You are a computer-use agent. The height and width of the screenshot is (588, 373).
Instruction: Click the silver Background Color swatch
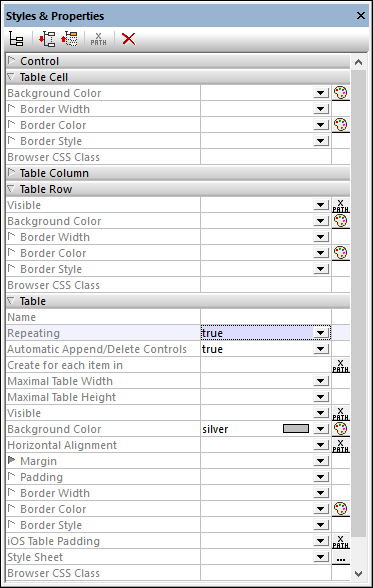(x=296, y=429)
